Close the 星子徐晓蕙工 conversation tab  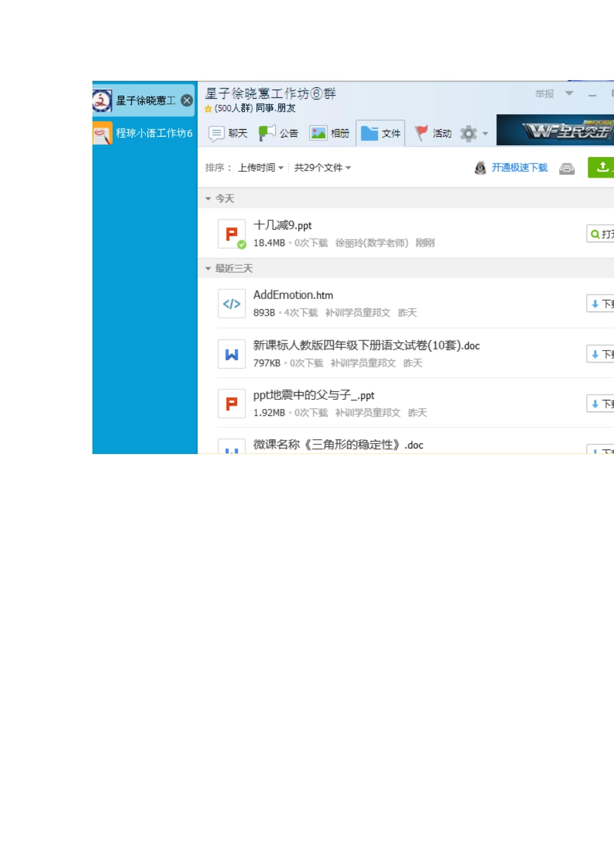(x=187, y=100)
